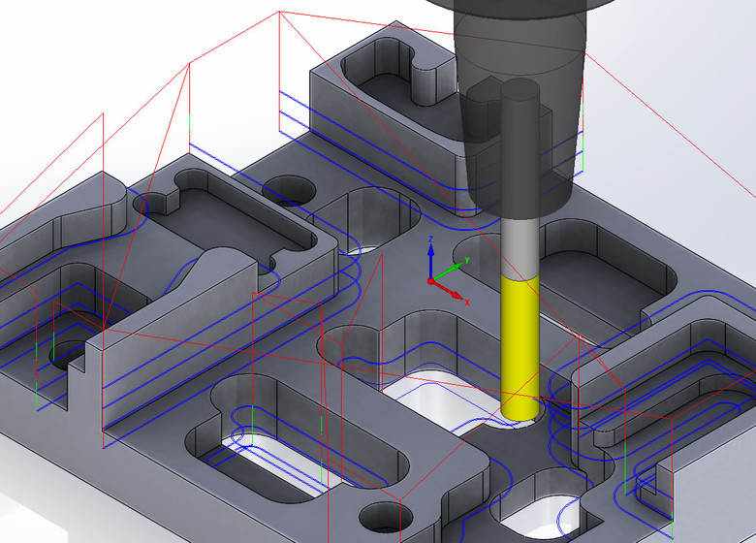756x543 pixels.
Task: Click the yellow cutting flute of the end mill
Action: [x=520, y=339]
